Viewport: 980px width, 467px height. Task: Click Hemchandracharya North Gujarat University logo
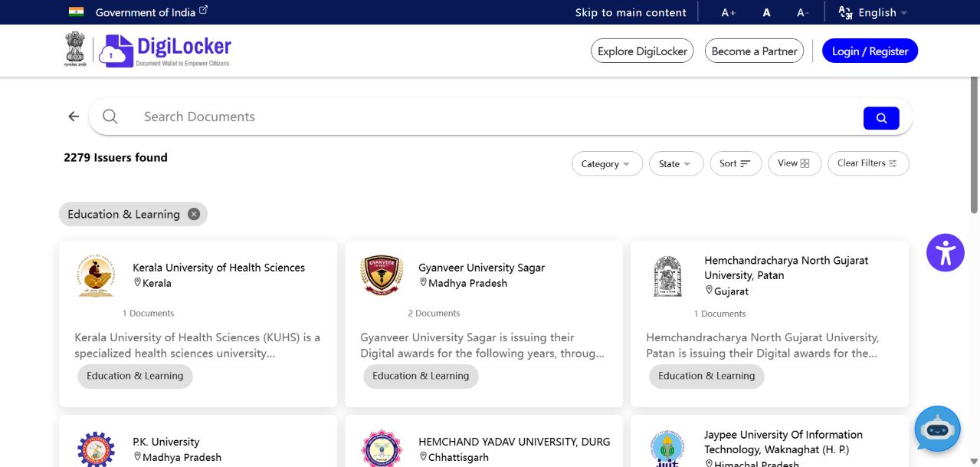667,277
